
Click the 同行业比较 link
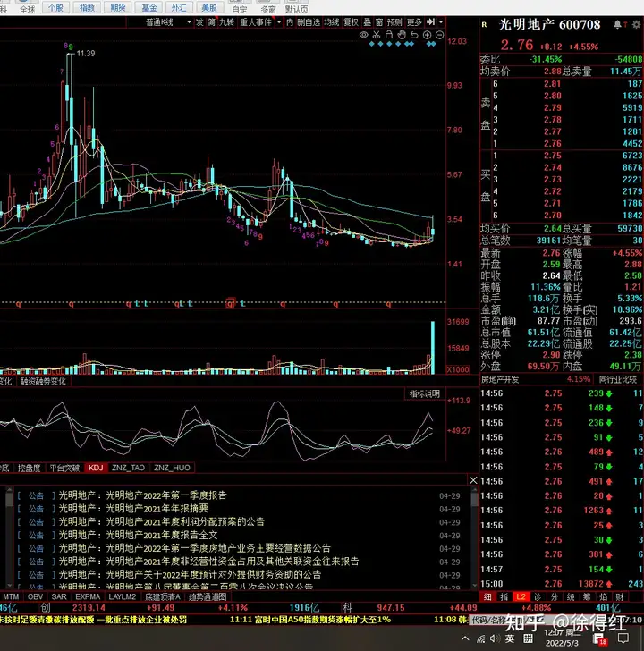click(x=617, y=379)
